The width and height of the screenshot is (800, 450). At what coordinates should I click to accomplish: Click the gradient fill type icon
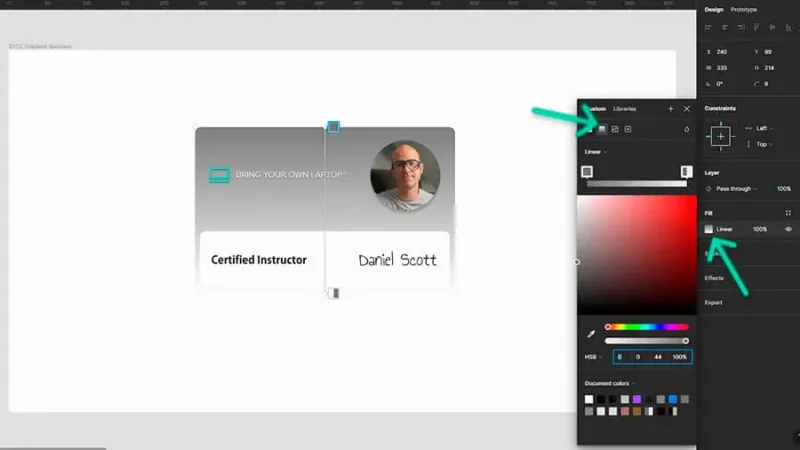(x=602, y=129)
